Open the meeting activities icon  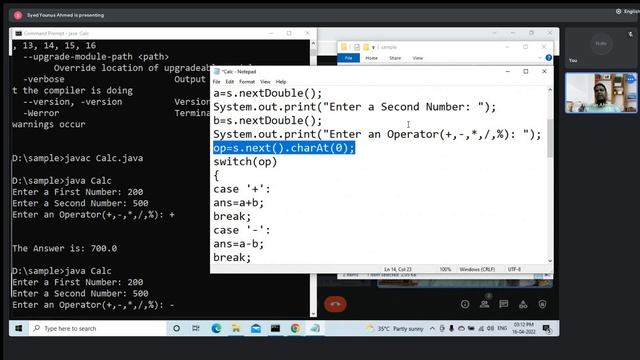pos(523,304)
